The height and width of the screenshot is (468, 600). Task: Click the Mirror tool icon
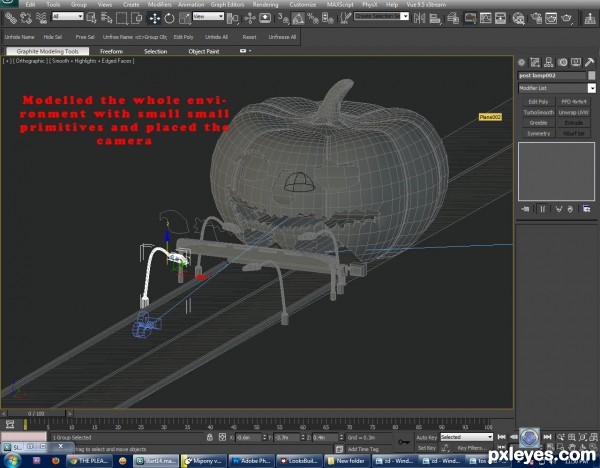(419, 18)
